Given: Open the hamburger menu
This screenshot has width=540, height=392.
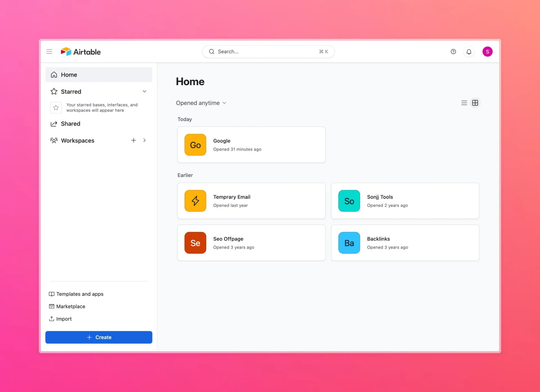Looking at the screenshot, I should point(49,51).
